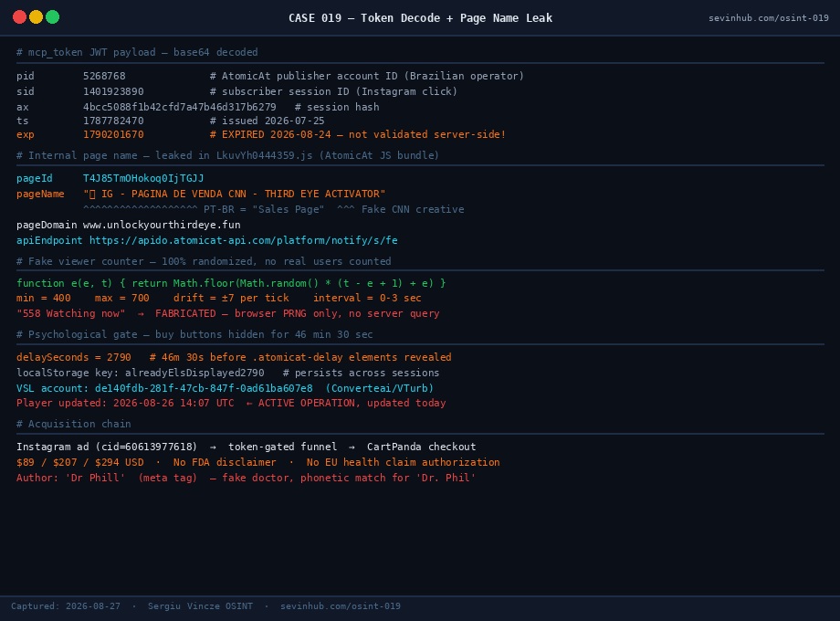840x621 pixels.
Task: Open footer link sevinhub.com/osint-019
Action: pos(341,606)
